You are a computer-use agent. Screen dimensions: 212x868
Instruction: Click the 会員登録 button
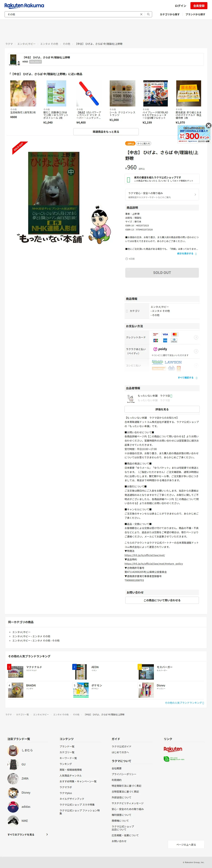(199, 6)
